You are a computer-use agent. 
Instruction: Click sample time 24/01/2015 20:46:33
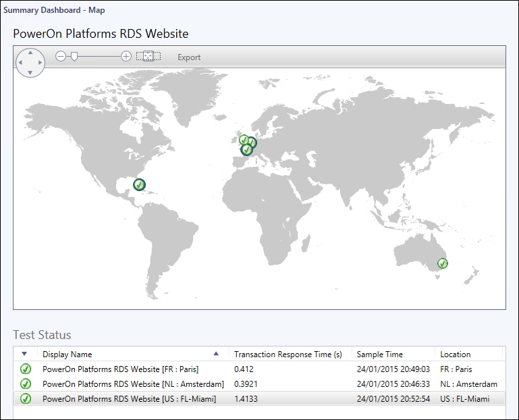click(x=393, y=384)
